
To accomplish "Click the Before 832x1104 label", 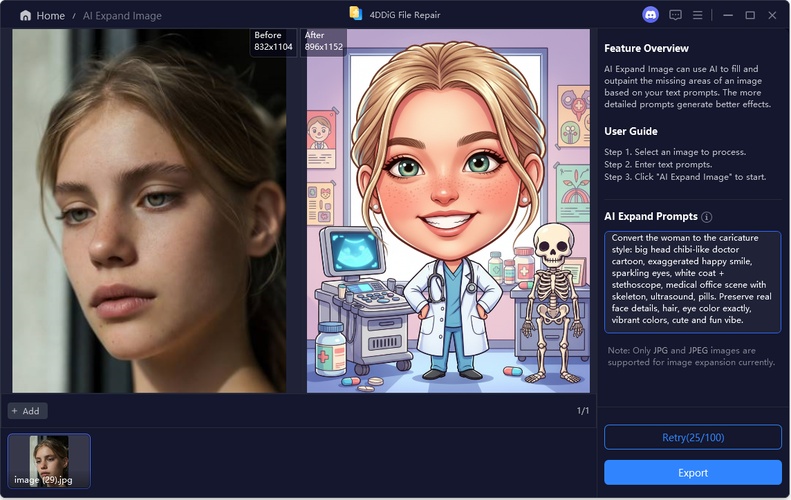I will pyautogui.click(x=273, y=41).
